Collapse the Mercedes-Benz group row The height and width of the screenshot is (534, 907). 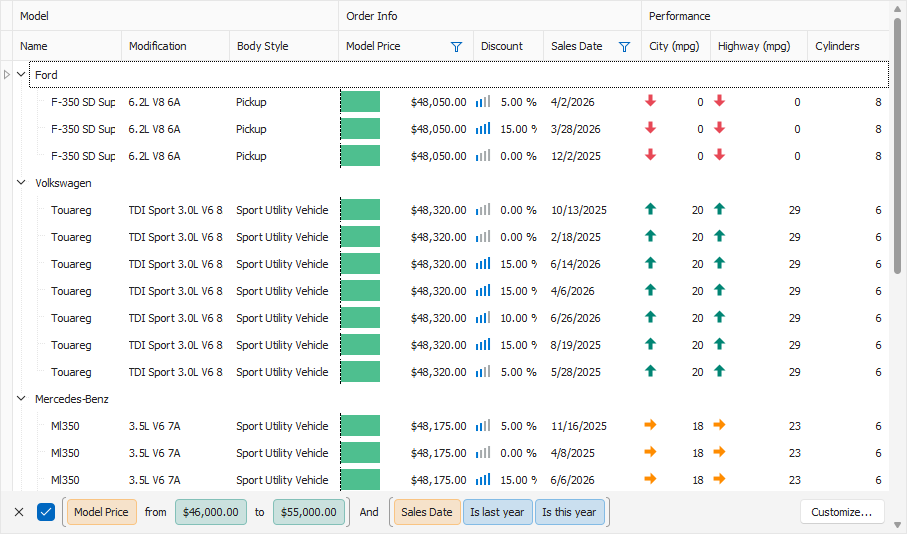[21, 399]
